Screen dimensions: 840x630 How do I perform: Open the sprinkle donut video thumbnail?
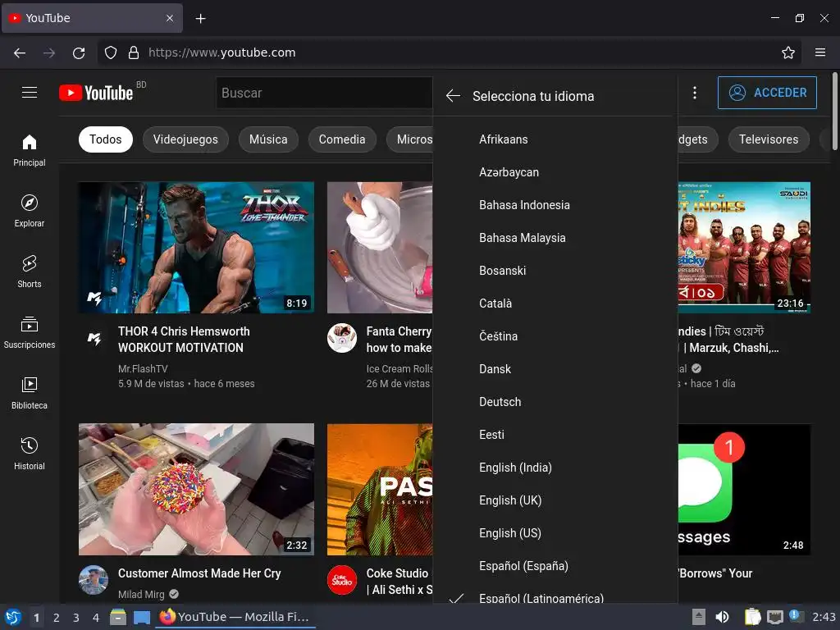click(x=197, y=489)
